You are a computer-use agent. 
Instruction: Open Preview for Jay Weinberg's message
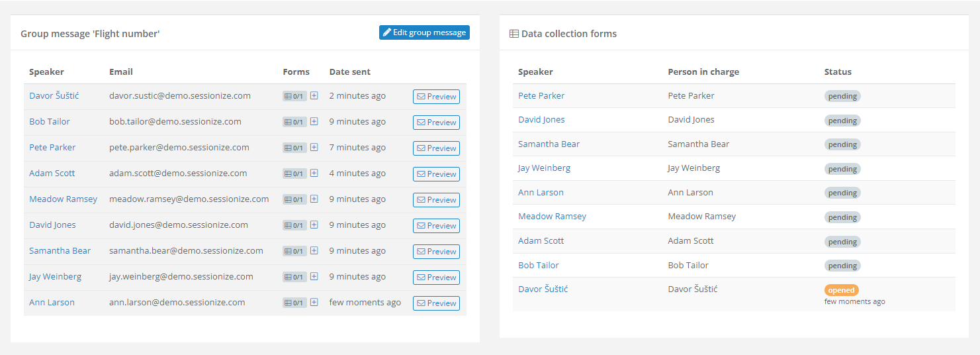436,278
